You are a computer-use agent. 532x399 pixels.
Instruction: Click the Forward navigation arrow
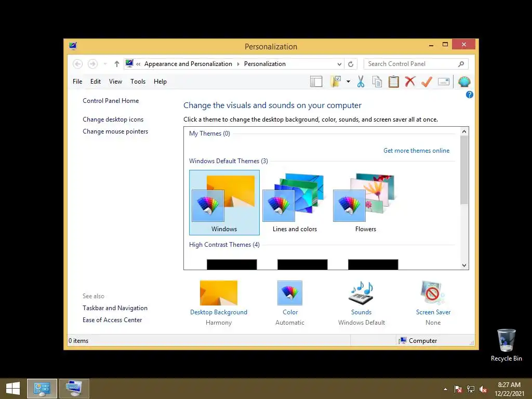tap(92, 64)
